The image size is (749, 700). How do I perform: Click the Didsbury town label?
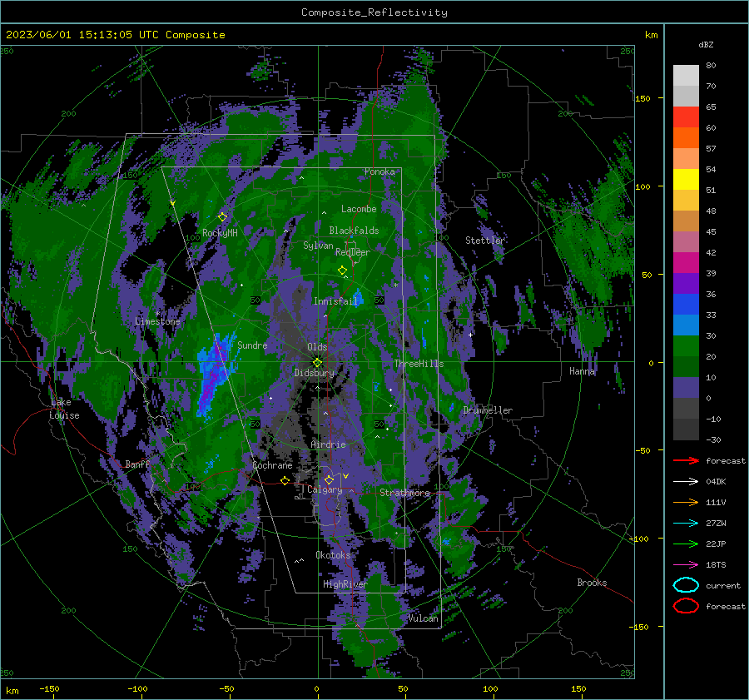point(314,373)
